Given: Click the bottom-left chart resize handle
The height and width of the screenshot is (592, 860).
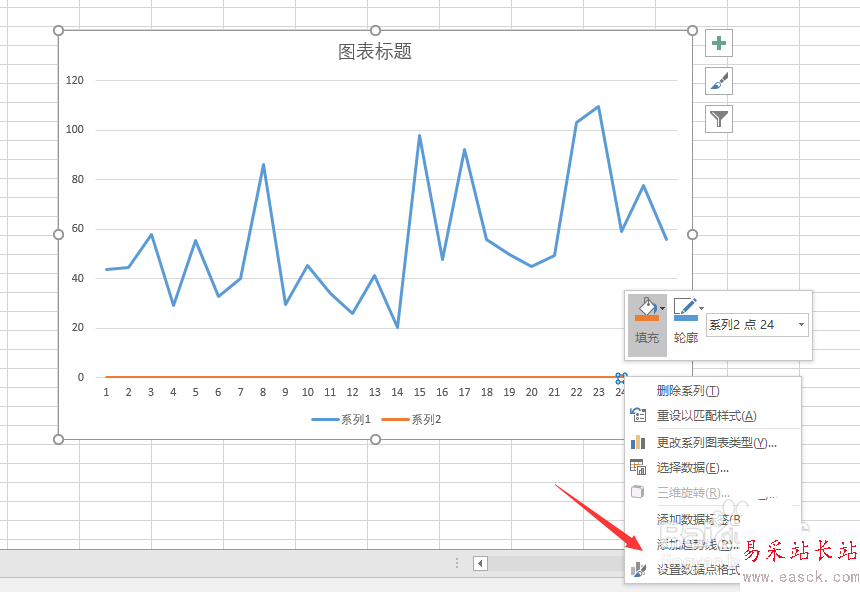Looking at the screenshot, I should pos(58,439).
